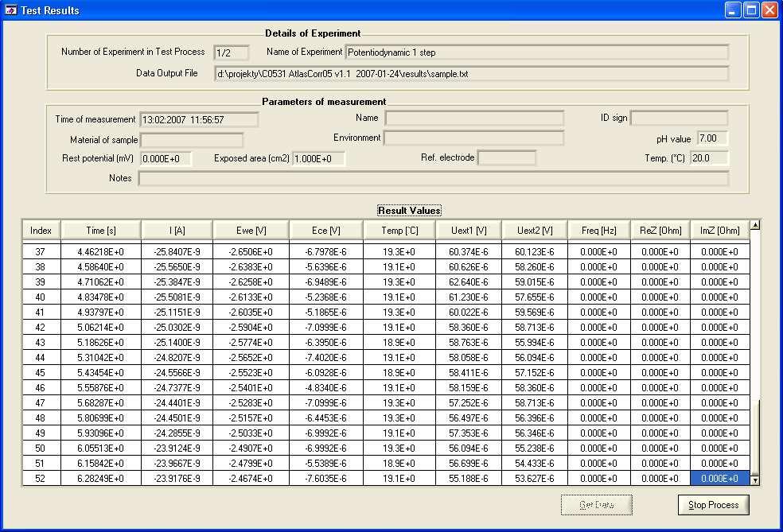
Task: Click the Index column header
Action: [x=41, y=230]
